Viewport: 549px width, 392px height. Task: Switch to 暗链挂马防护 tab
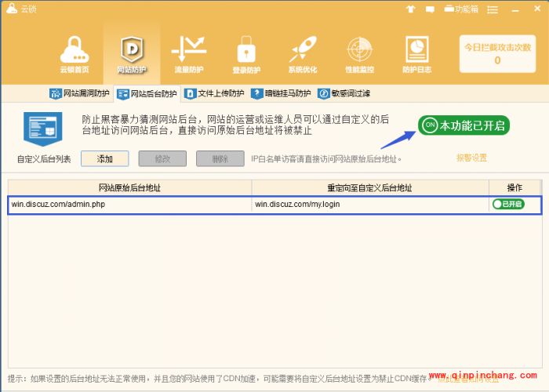(x=281, y=93)
